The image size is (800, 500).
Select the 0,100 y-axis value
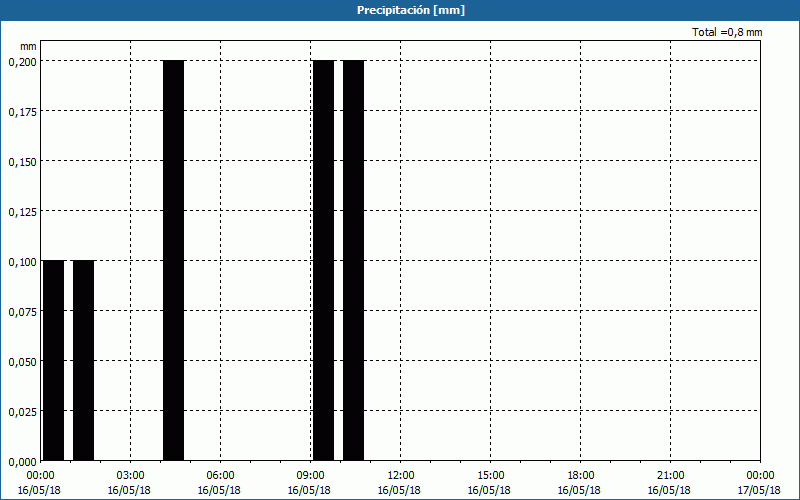click(22, 262)
